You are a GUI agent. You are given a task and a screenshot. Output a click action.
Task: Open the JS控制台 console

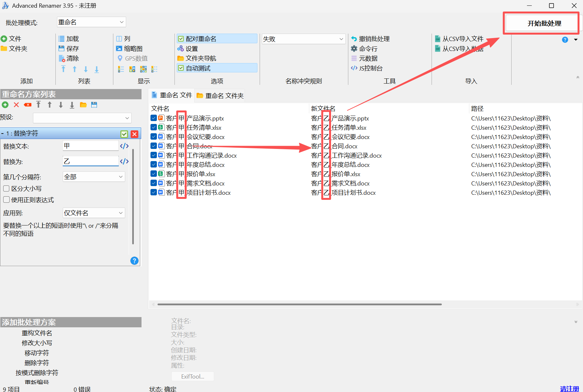coord(367,68)
